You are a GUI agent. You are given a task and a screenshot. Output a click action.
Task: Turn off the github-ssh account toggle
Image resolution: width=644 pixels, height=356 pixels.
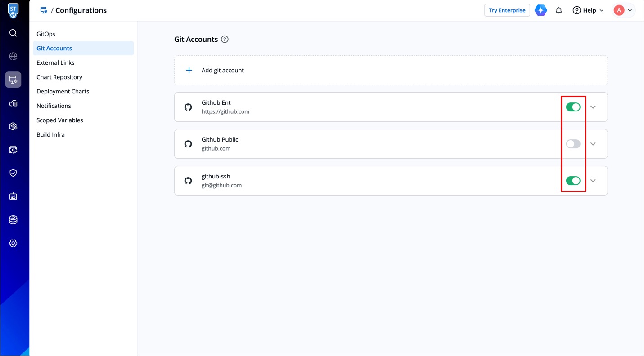(x=573, y=181)
